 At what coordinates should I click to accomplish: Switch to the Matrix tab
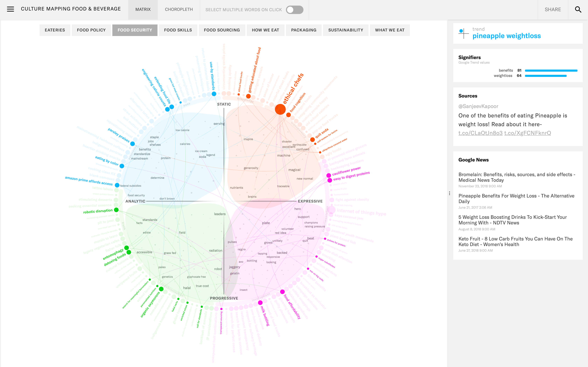tap(143, 9)
